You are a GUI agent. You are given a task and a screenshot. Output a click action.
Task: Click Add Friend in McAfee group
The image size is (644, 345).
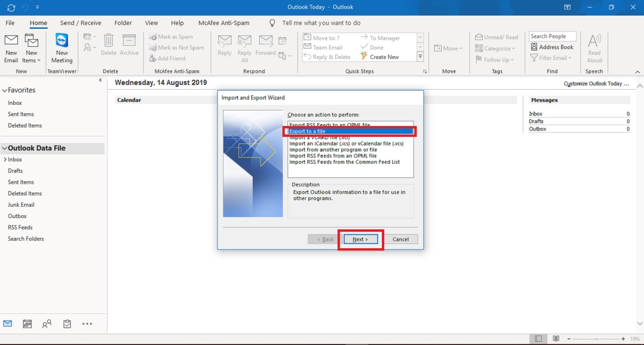click(167, 59)
